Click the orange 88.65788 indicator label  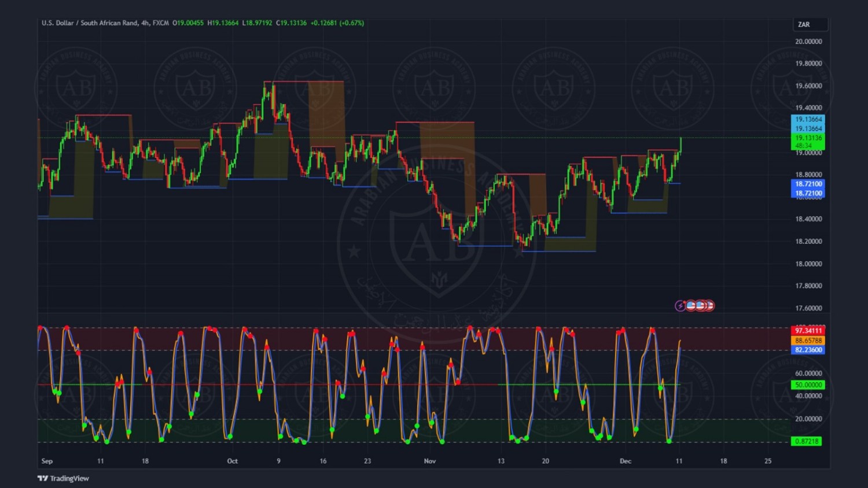click(x=808, y=340)
